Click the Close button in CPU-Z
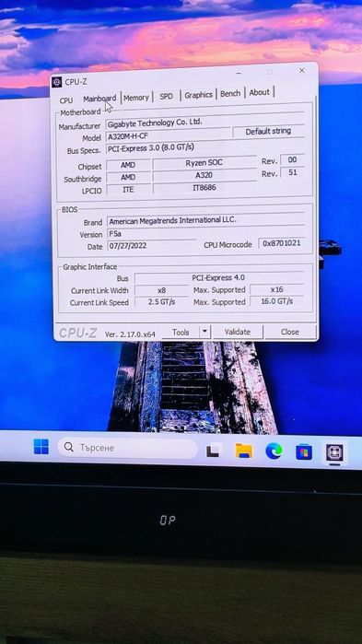 (x=290, y=332)
